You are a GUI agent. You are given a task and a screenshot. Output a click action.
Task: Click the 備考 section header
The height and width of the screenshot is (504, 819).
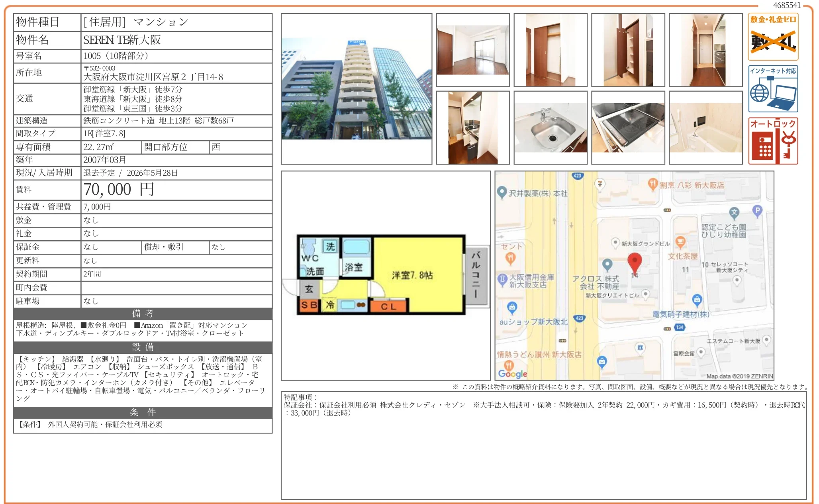[143, 314]
